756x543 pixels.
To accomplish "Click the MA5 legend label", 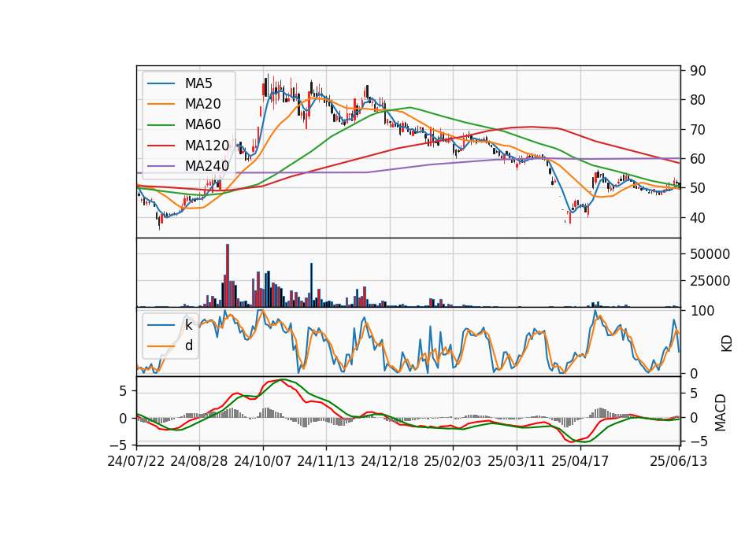I will 198,83.
